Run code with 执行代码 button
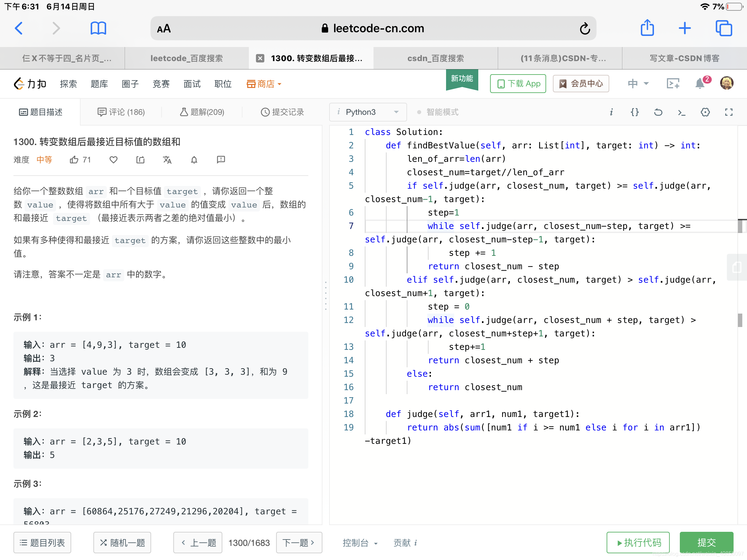The width and height of the screenshot is (747, 560). pos(638,543)
